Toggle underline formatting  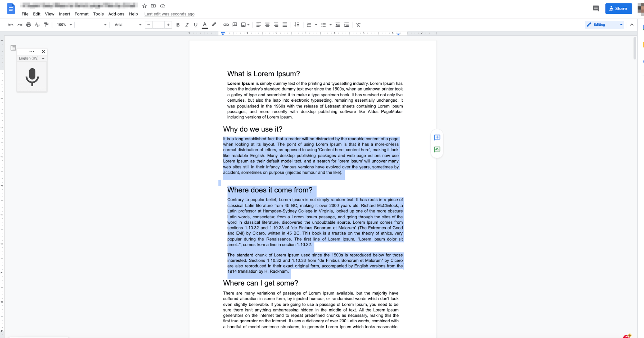click(196, 24)
